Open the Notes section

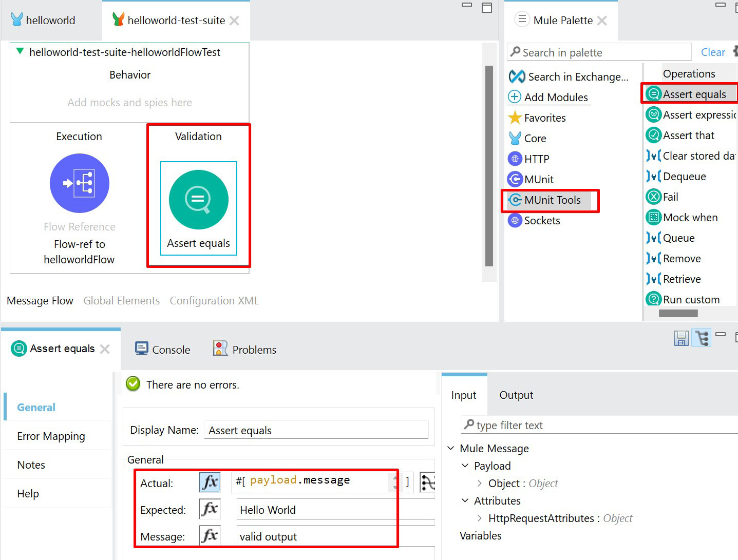coord(31,465)
